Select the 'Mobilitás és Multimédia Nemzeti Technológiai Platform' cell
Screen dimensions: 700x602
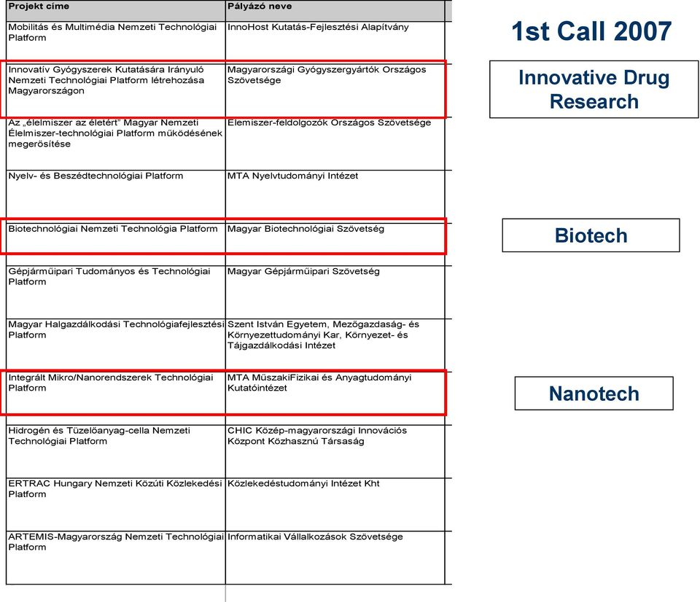pyautogui.click(x=116, y=42)
